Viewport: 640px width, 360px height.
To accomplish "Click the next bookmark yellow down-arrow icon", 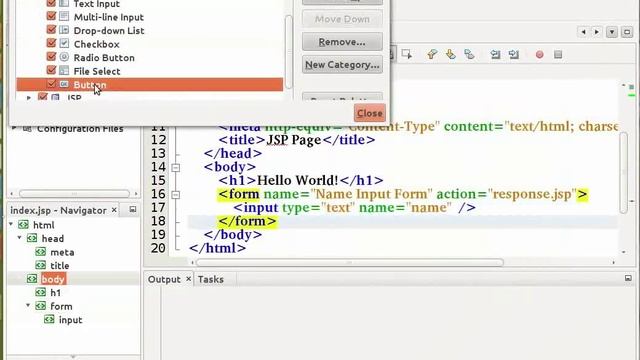I will pyautogui.click(x=451, y=54).
